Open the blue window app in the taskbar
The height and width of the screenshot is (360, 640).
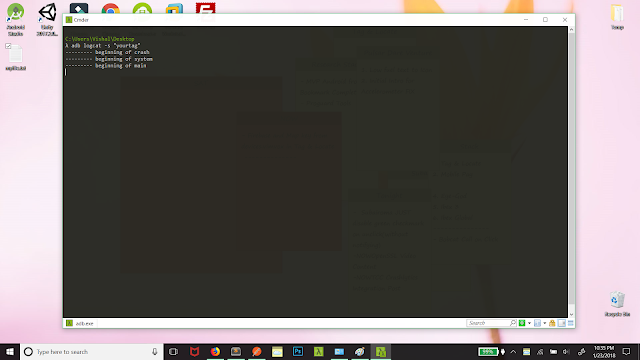click(339, 351)
